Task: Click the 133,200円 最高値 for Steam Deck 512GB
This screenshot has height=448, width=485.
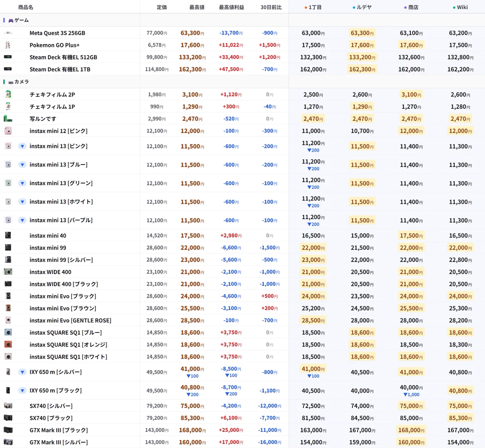Action: coord(192,57)
